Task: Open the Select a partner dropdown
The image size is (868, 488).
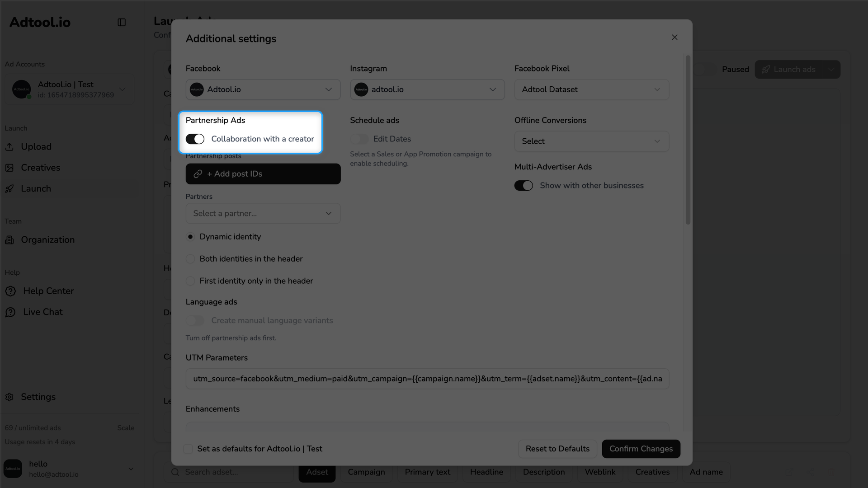Action: click(263, 213)
